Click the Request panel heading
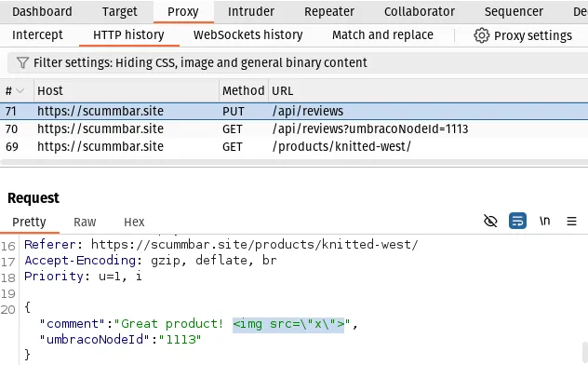Screen dimensions: 588x365 click(x=33, y=198)
